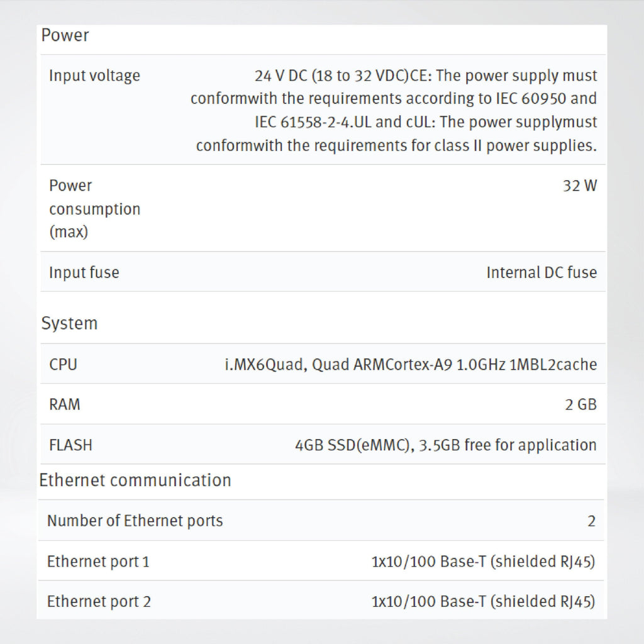
Task: Select the FLASH row label
Action: (x=70, y=445)
